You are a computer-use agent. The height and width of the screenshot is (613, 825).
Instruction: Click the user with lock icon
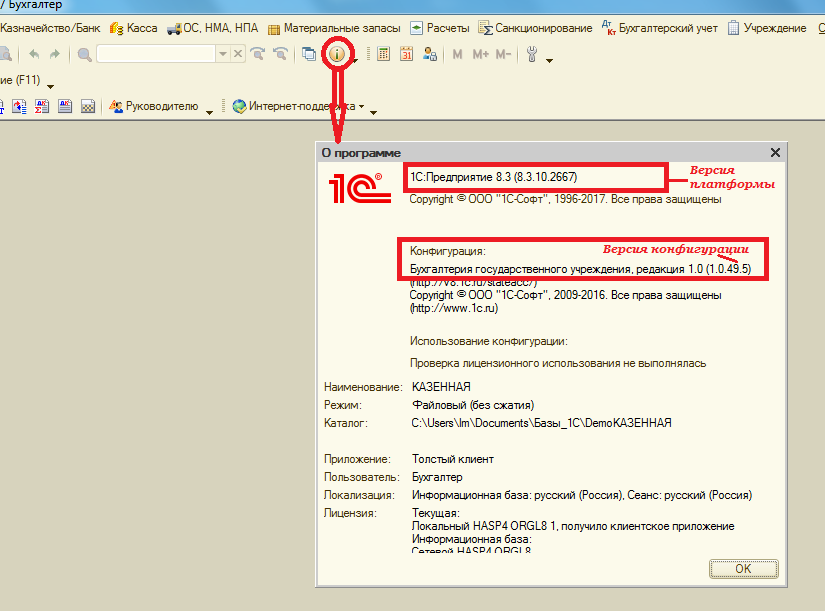pos(430,54)
